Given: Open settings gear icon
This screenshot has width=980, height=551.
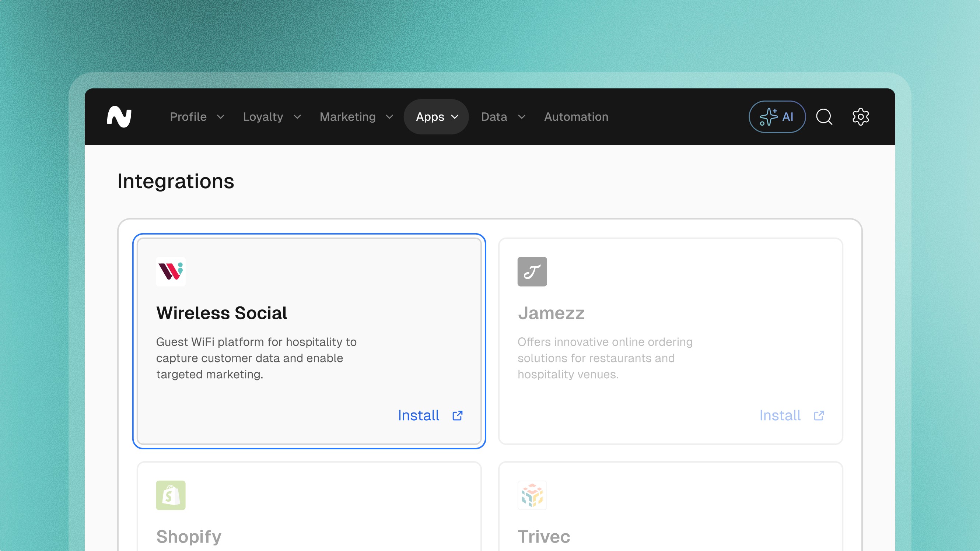Looking at the screenshot, I should (860, 117).
